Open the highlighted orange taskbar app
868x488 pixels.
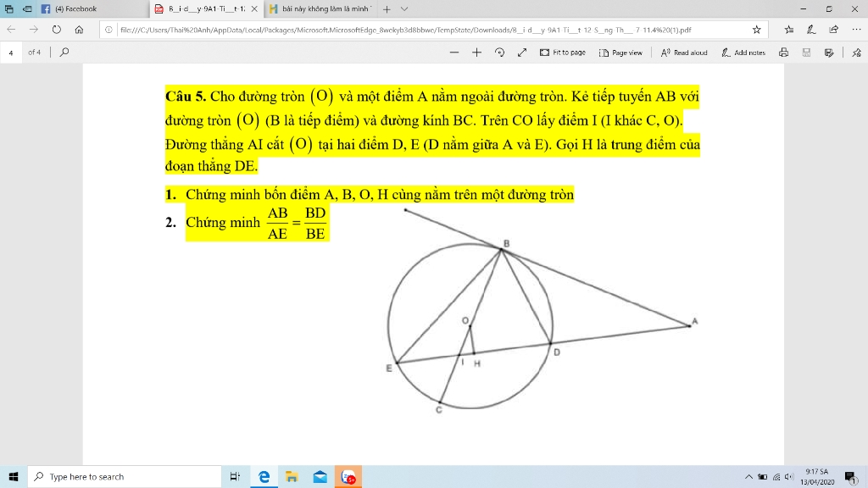pyautogui.click(x=348, y=476)
